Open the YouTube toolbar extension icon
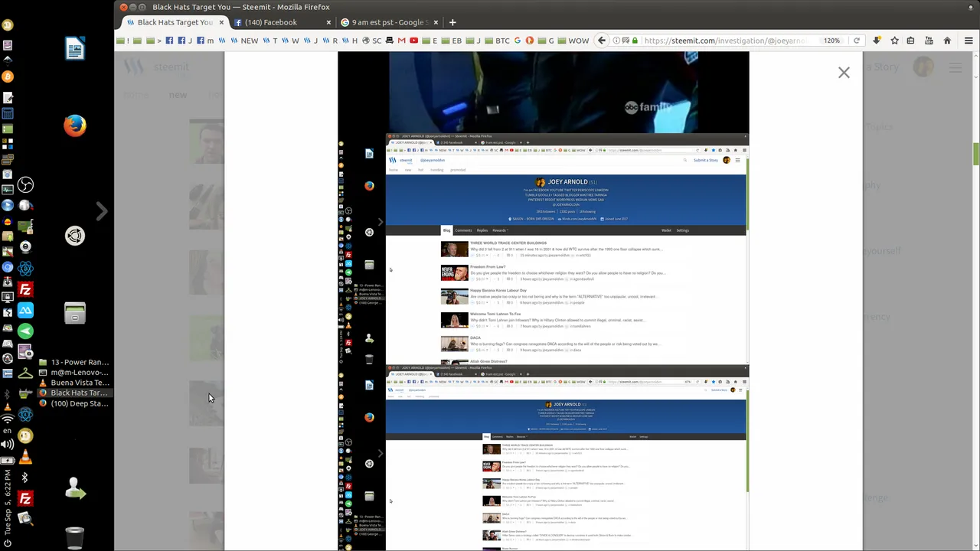The height and width of the screenshot is (551, 980). pyautogui.click(x=929, y=41)
